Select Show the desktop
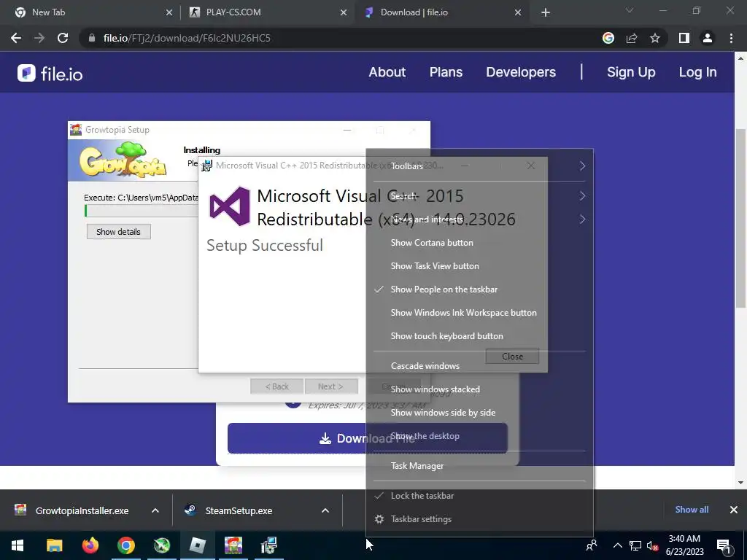The image size is (747, 560). click(425, 436)
